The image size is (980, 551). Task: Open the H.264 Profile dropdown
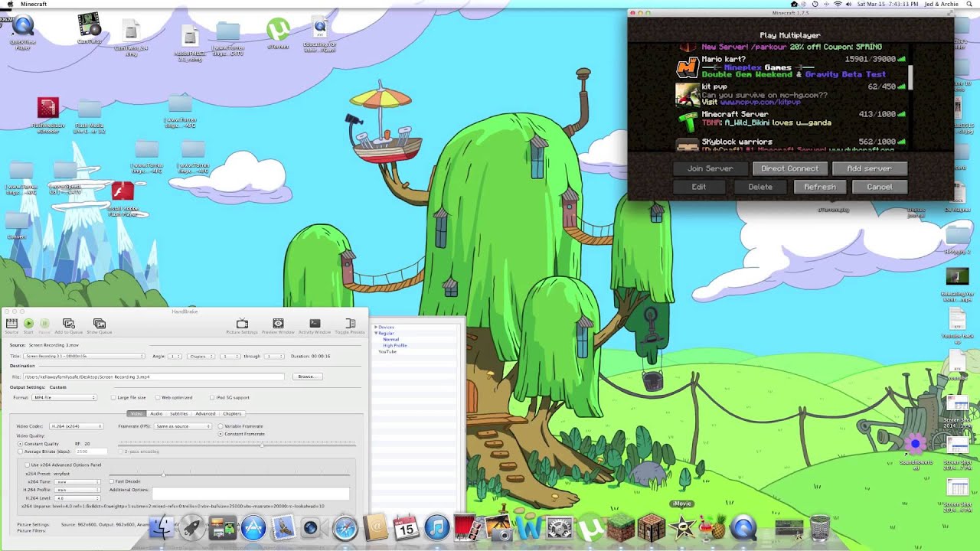(77, 490)
